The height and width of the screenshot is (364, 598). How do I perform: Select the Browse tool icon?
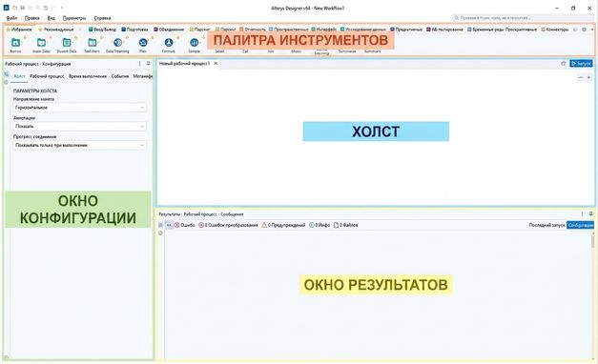(15, 42)
